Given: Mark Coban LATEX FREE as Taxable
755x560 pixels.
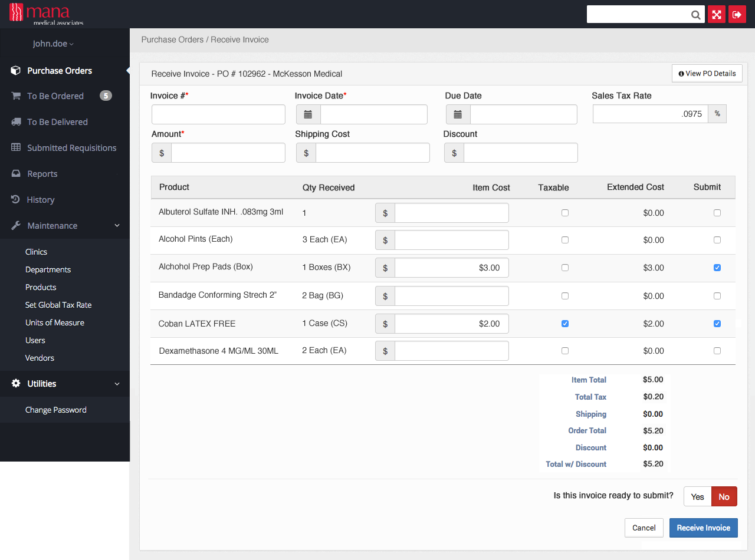Looking at the screenshot, I should pyautogui.click(x=564, y=323).
